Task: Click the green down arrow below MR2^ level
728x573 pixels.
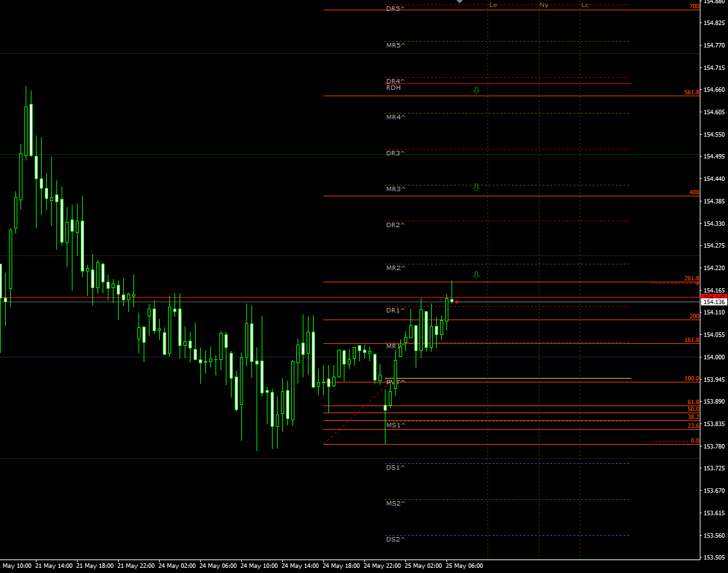Action: (476, 275)
